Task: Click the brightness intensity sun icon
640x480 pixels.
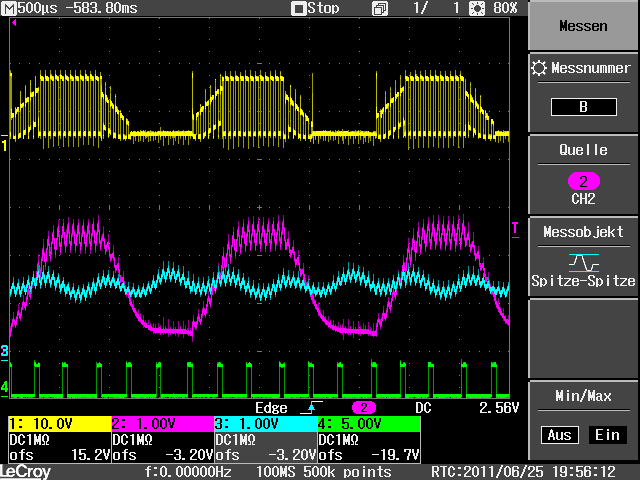Action: tap(477, 8)
